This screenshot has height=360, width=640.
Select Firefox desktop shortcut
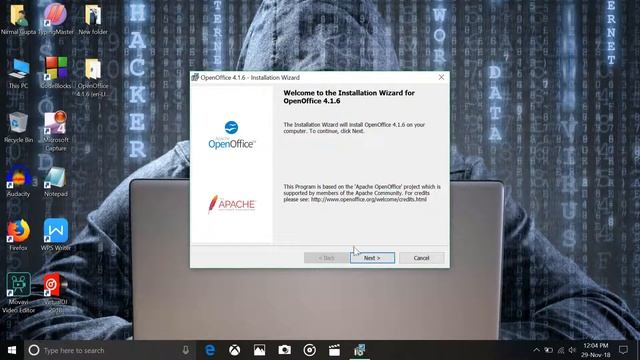(18, 235)
